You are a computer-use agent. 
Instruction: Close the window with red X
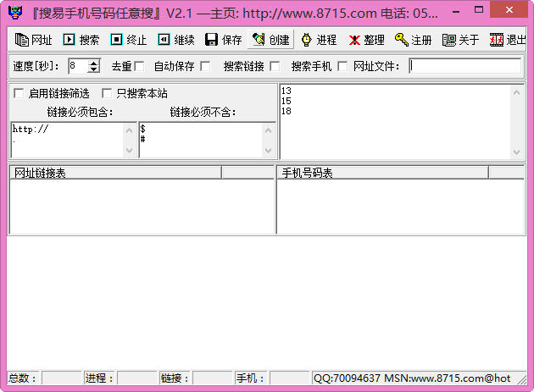click(x=509, y=10)
